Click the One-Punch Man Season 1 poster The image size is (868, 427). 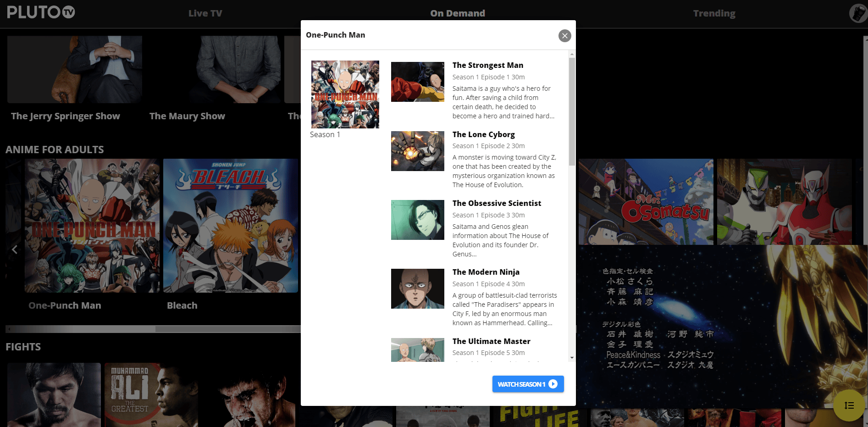click(x=345, y=94)
